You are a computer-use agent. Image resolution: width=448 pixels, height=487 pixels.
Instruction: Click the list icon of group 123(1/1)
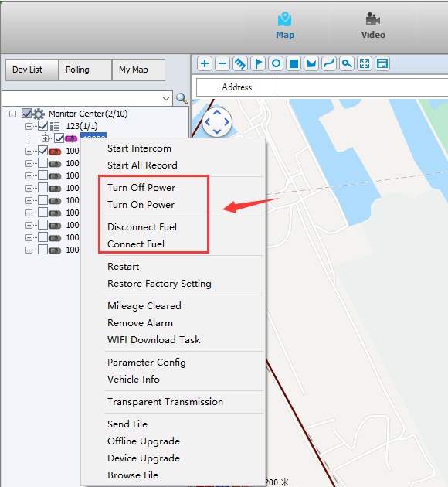tap(55, 126)
